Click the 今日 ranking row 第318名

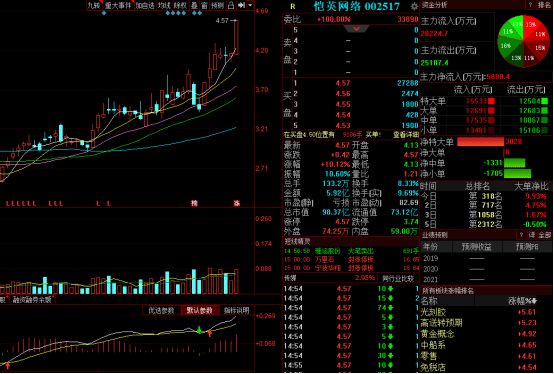(485, 196)
